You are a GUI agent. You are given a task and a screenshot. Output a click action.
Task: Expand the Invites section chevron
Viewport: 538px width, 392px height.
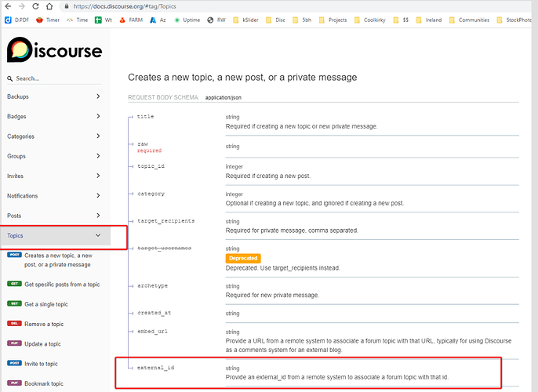[98, 176]
